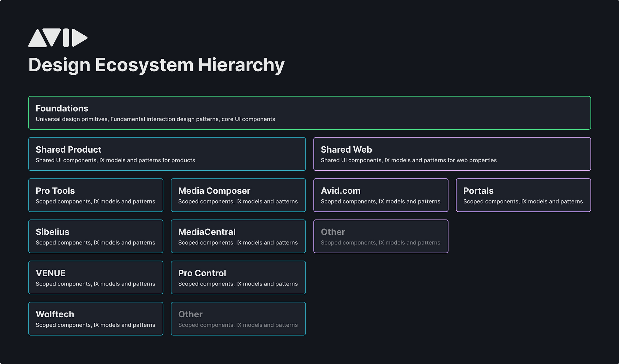
Task: Open the Shared Product card
Action: (167, 154)
